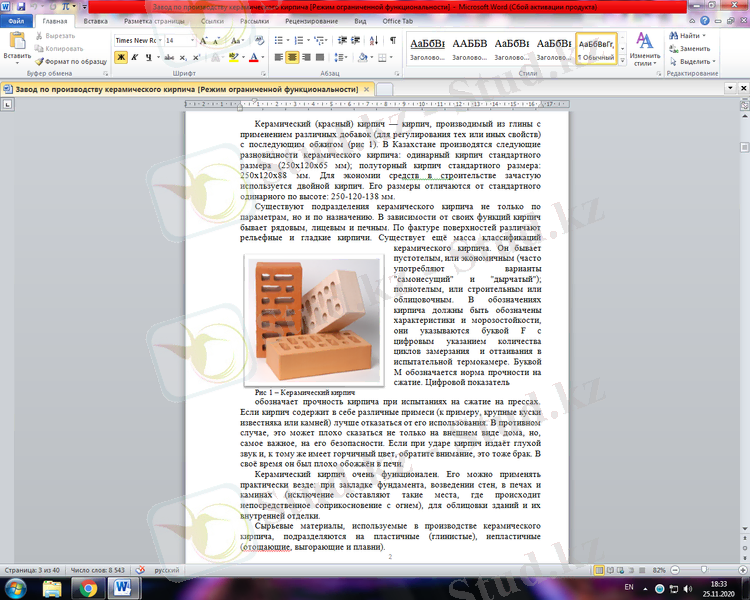Screen dimensions: 750x600
Task: Click the Копировать (Copy) button
Action: [59, 48]
